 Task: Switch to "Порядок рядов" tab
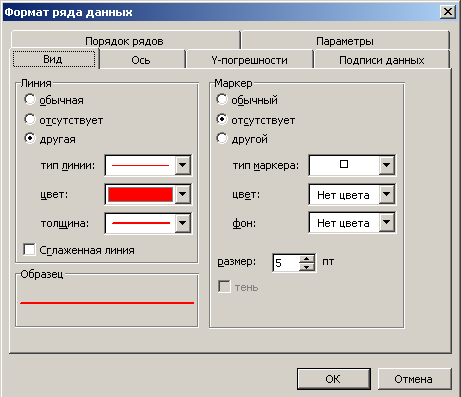[124, 41]
